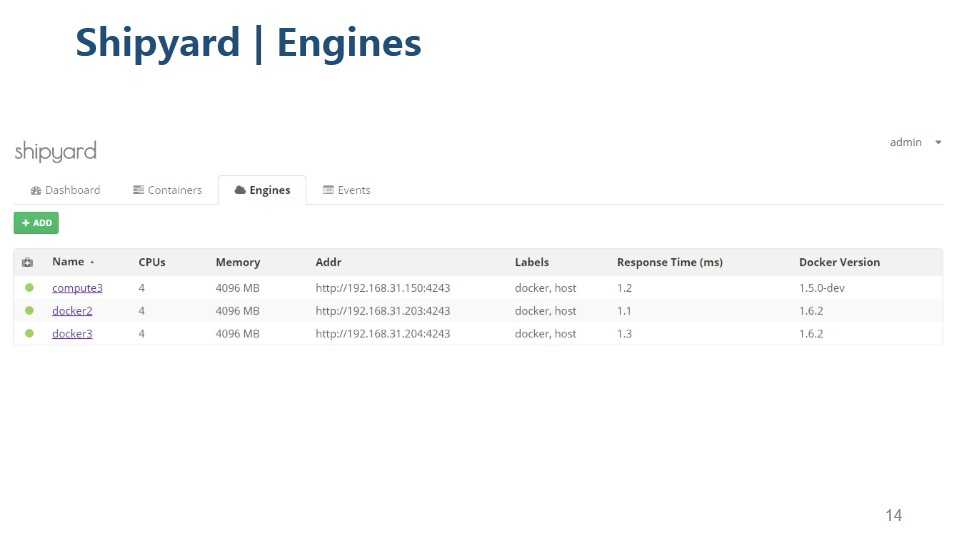Switch to the Containers tab
Image resolution: width=960 pixels, height=540 pixels.
coord(167,190)
